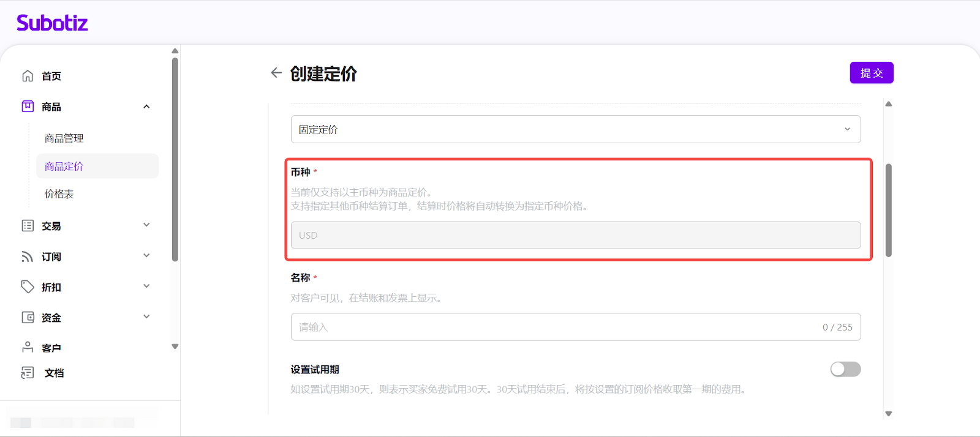Screen dimensions: 980x437
Task: Open 价格表 in the sidebar
Action: (x=59, y=194)
